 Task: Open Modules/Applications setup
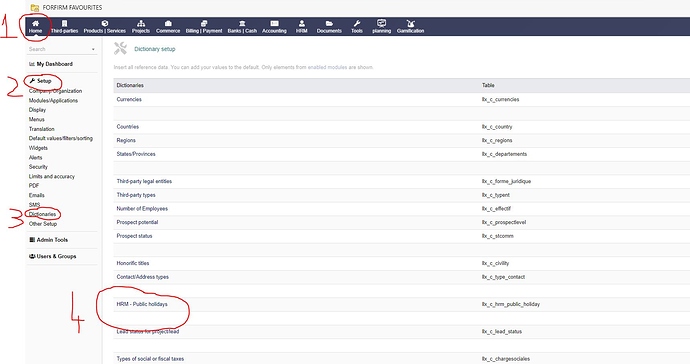(x=53, y=100)
